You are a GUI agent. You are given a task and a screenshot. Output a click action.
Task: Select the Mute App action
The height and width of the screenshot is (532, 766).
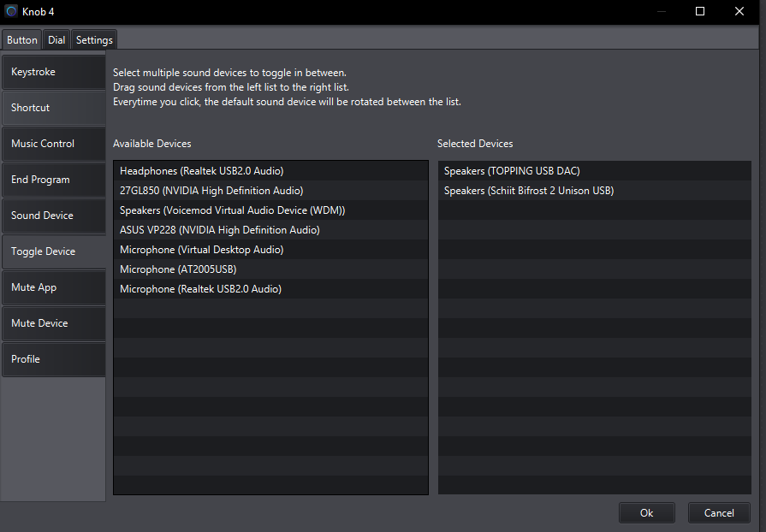53,287
